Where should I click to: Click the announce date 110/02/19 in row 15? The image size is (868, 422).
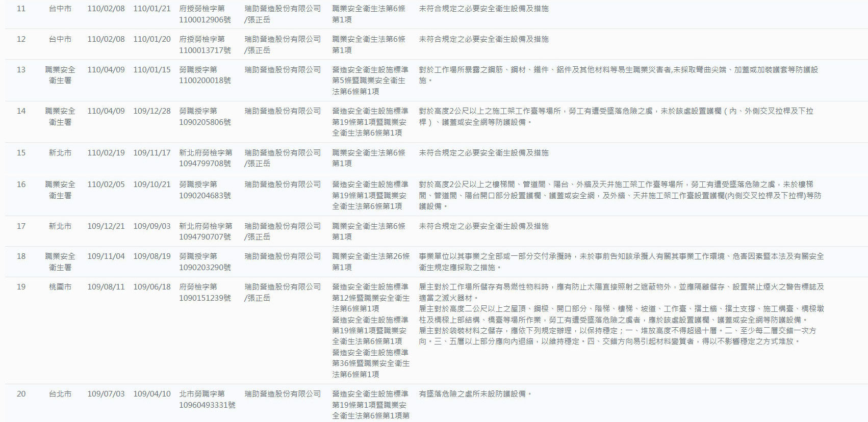tap(106, 153)
